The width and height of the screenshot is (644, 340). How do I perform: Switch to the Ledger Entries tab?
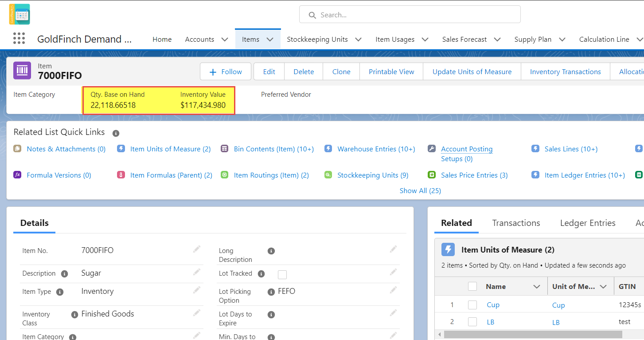coord(588,223)
